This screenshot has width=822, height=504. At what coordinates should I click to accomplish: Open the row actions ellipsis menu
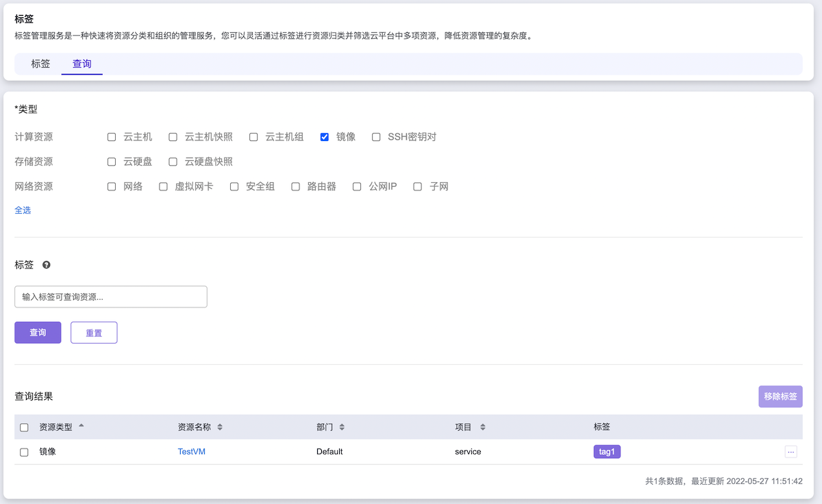click(791, 452)
